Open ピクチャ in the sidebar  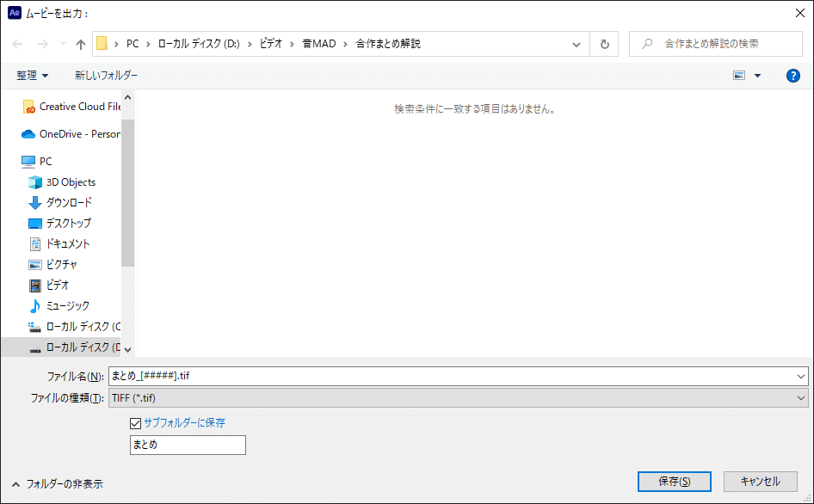(x=52, y=265)
